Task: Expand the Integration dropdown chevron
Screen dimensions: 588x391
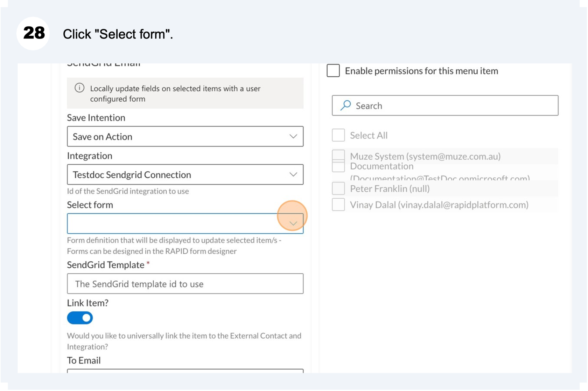Action: click(293, 174)
